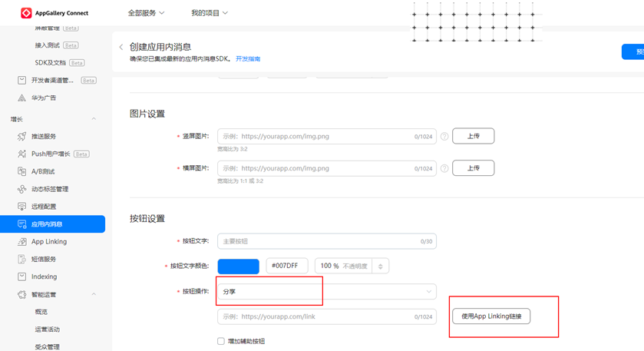This screenshot has width=644, height=351.
Task: Click the back arrow beside 创建应用内消息
Action: [121, 48]
